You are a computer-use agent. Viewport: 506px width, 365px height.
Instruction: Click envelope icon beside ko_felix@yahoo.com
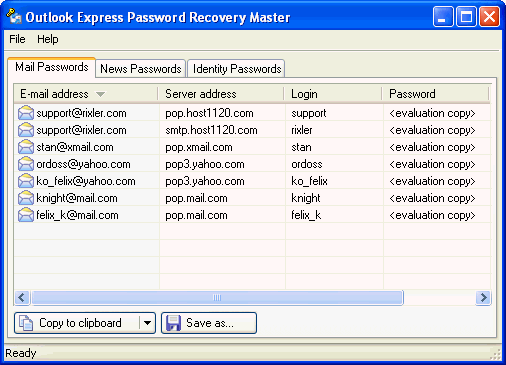tap(26, 181)
